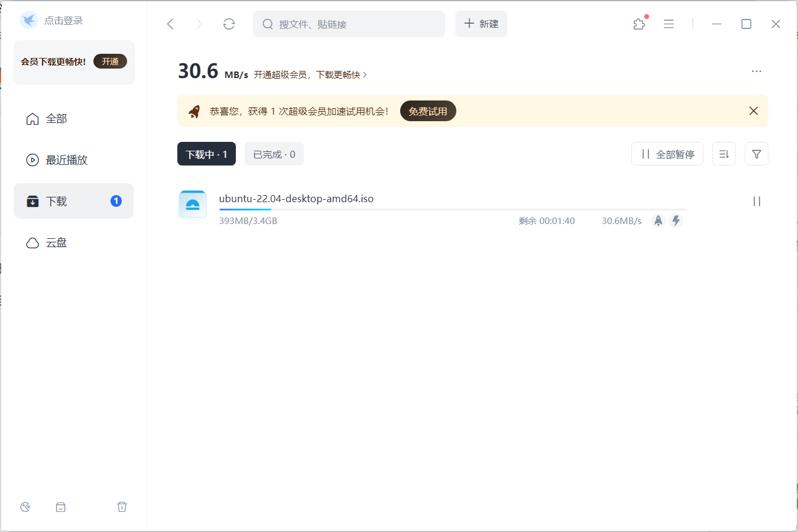Switch to the 已完成 · 0 tab

click(274, 154)
